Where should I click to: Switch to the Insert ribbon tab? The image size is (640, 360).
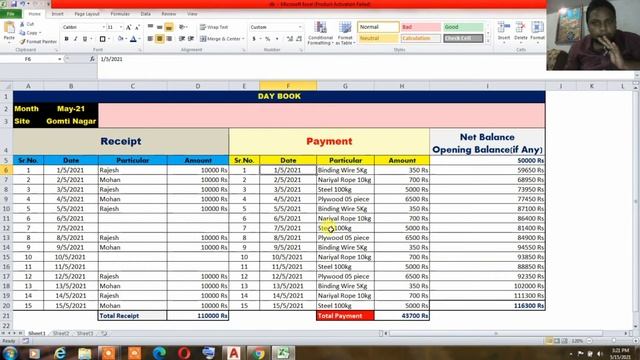pyautogui.click(x=57, y=14)
